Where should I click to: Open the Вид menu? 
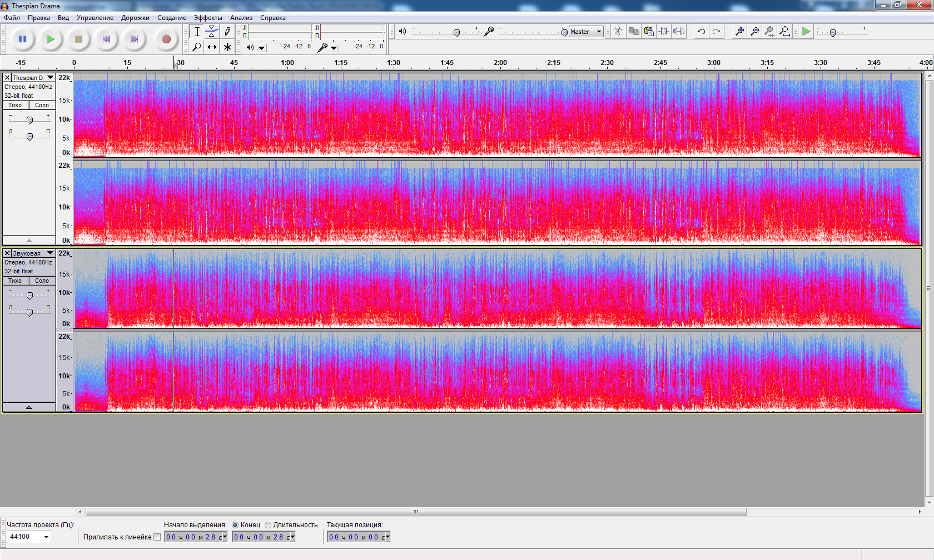(63, 18)
